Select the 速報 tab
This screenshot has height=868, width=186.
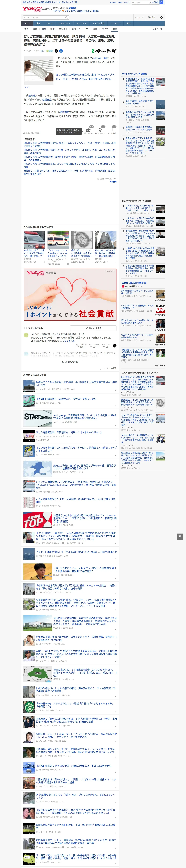pyautogui.click(x=38, y=24)
